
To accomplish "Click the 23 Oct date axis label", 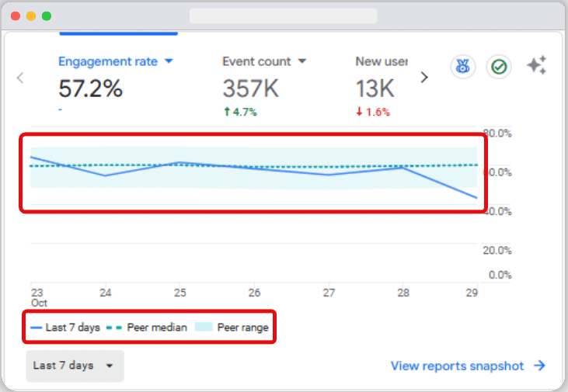I will click(x=39, y=297).
